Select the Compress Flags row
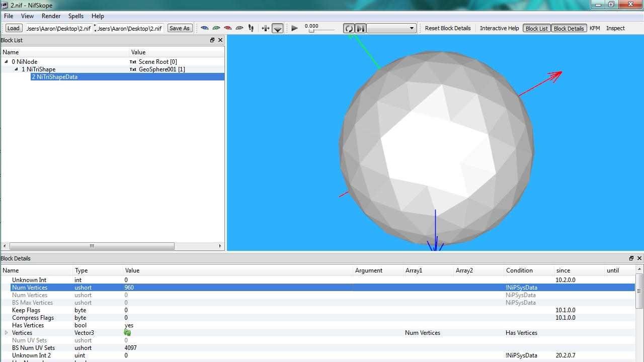The image size is (644, 362). 318,318
